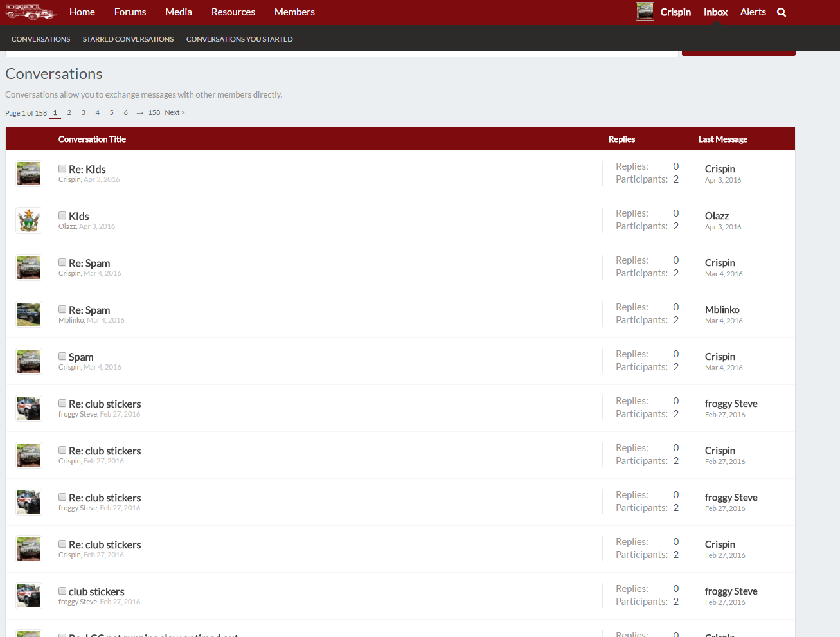The image size is (840, 637).
Task: Sort by Last Message header
Action: click(723, 139)
